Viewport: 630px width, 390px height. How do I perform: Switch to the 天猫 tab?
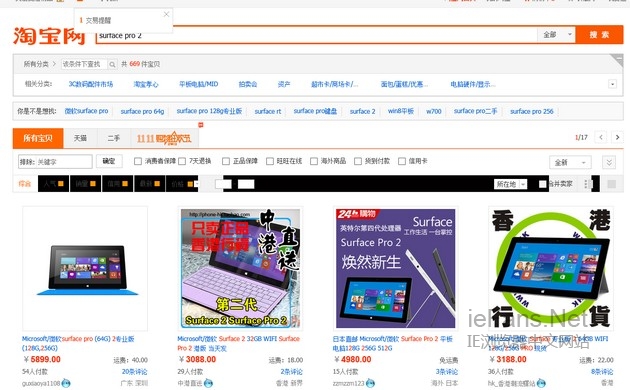(x=80, y=138)
